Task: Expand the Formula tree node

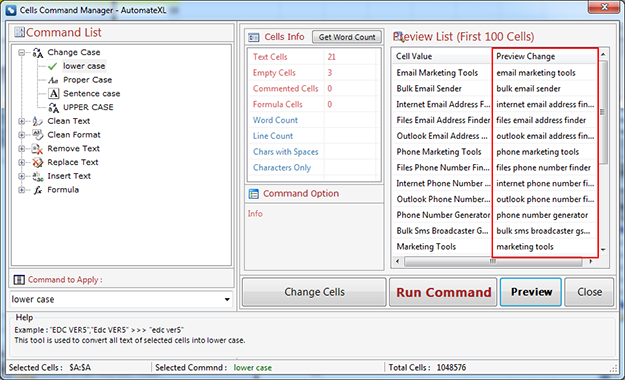Action: 22,190
